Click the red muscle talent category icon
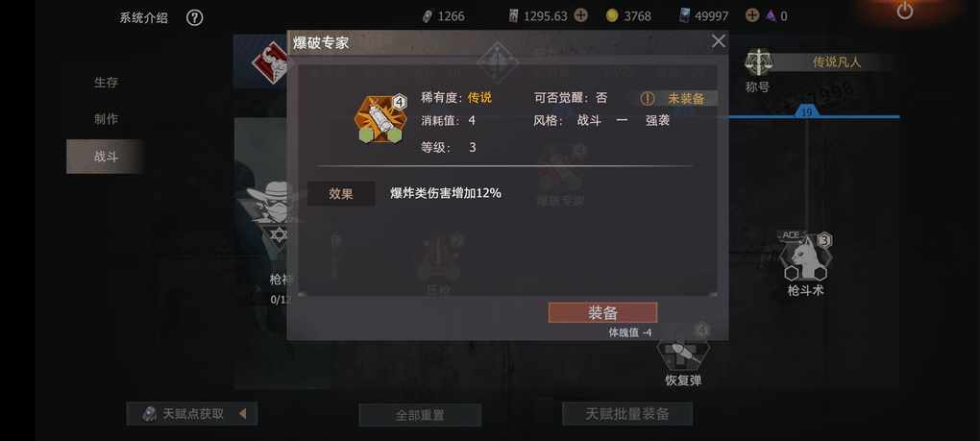The image size is (980, 441). (269, 61)
